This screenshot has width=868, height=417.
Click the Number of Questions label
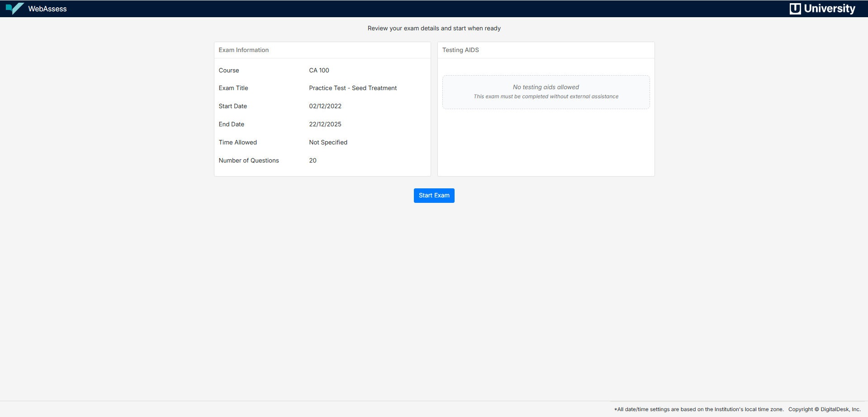click(248, 161)
